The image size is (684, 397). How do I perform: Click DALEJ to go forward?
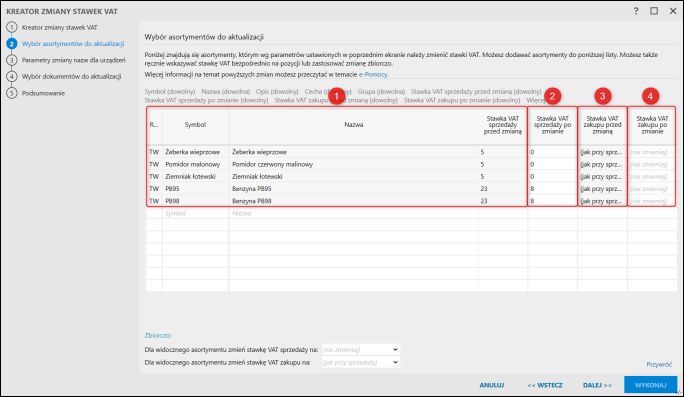[597, 385]
